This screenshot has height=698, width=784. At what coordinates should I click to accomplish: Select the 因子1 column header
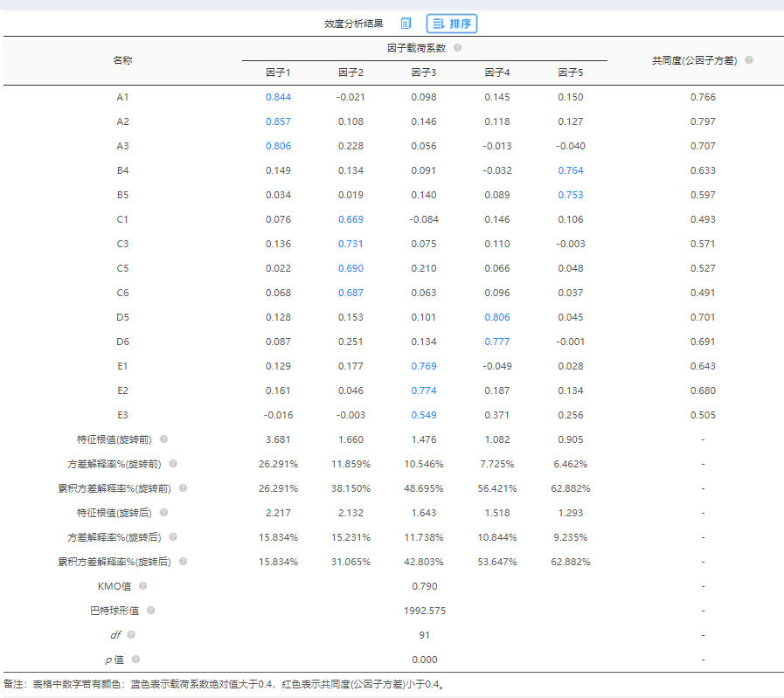coord(278,73)
